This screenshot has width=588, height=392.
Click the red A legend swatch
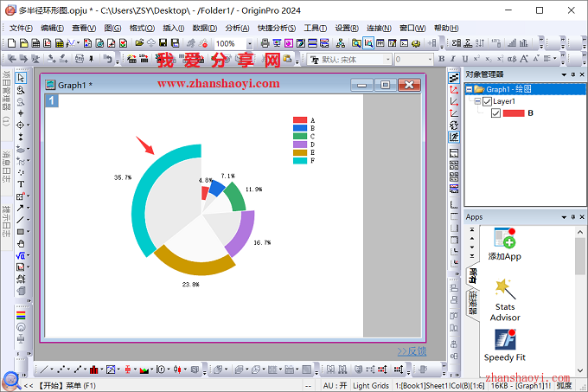coord(300,120)
